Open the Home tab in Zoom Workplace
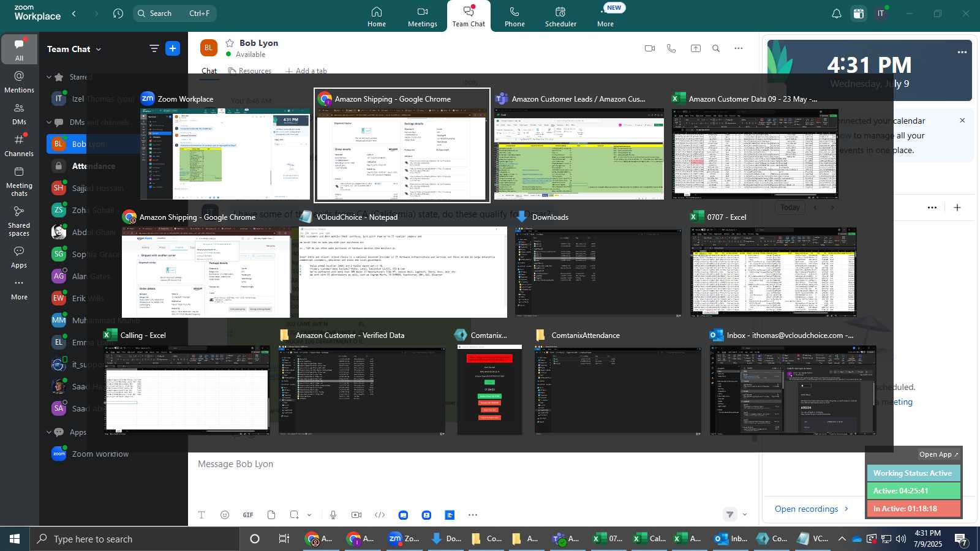980x551 pixels. pos(377,17)
